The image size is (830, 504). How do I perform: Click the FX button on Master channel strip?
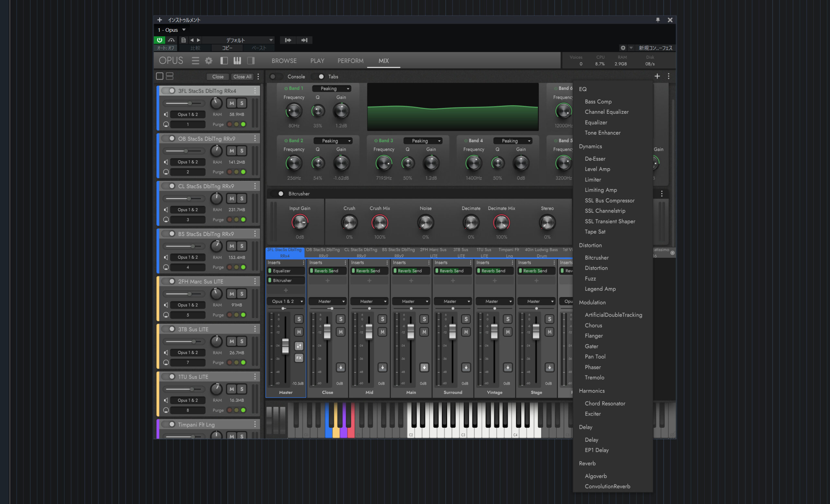coord(299,358)
